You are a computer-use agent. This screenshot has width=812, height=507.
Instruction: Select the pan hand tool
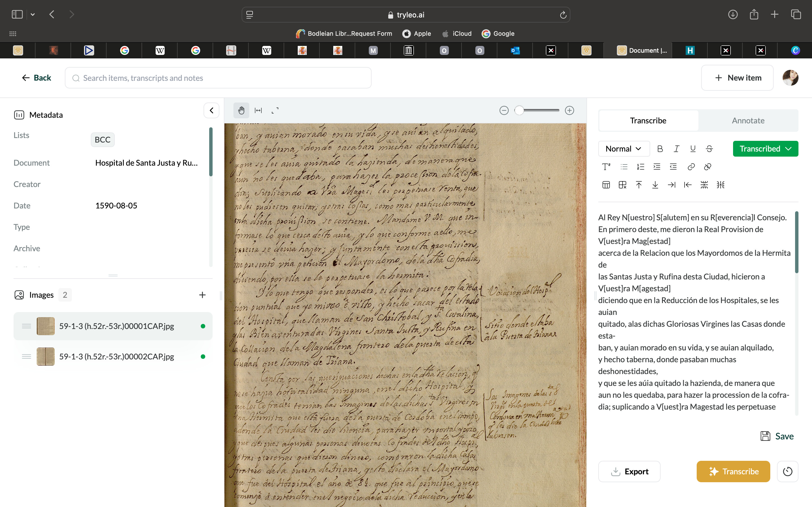tap(241, 110)
